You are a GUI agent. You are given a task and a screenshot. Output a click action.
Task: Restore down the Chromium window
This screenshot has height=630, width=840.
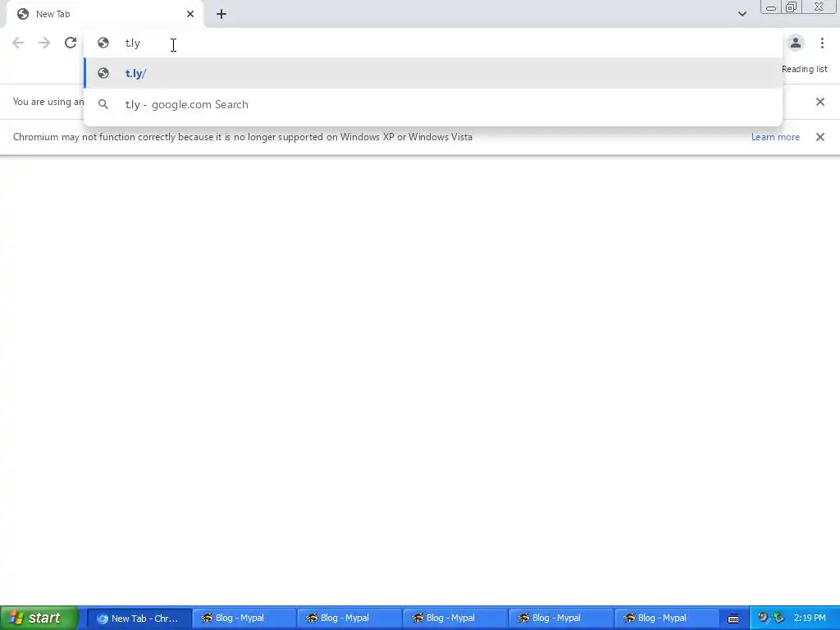[791, 7]
